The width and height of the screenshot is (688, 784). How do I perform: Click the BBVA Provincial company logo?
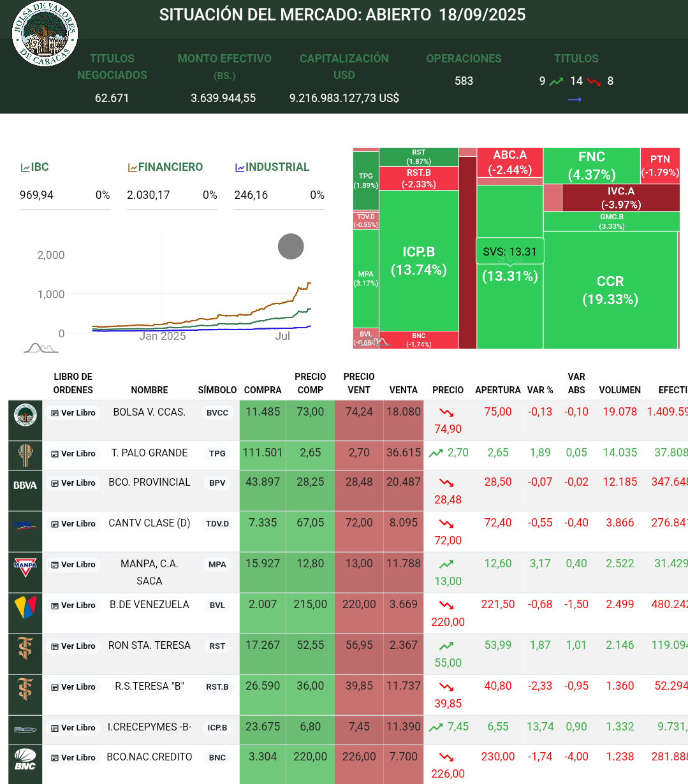pyautogui.click(x=25, y=485)
